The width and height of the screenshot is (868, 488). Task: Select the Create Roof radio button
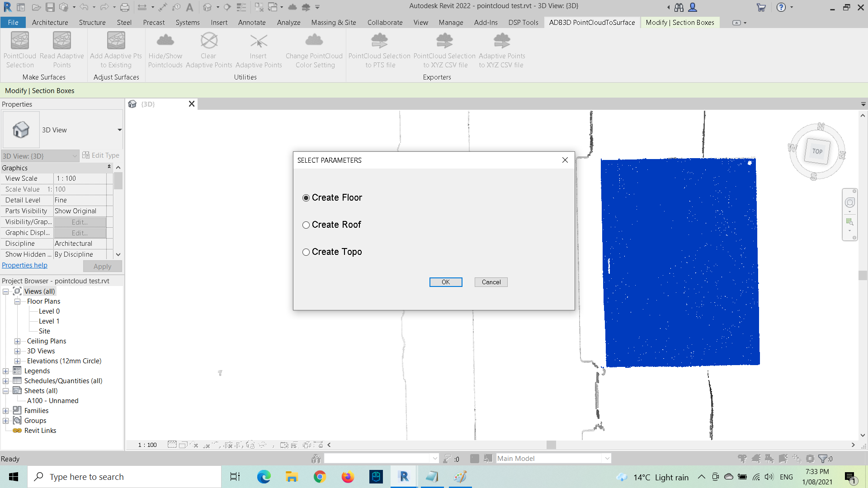click(306, 225)
